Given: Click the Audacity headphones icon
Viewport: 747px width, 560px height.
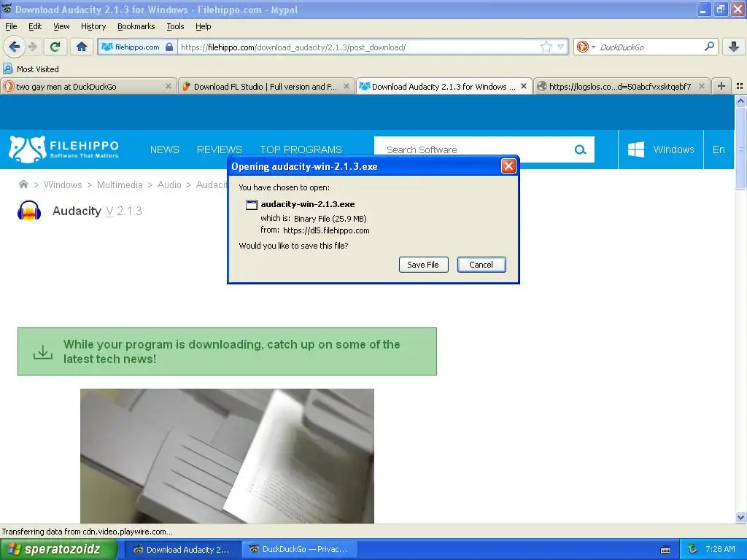Looking at the screenshot, I should (x=29, y=211).
